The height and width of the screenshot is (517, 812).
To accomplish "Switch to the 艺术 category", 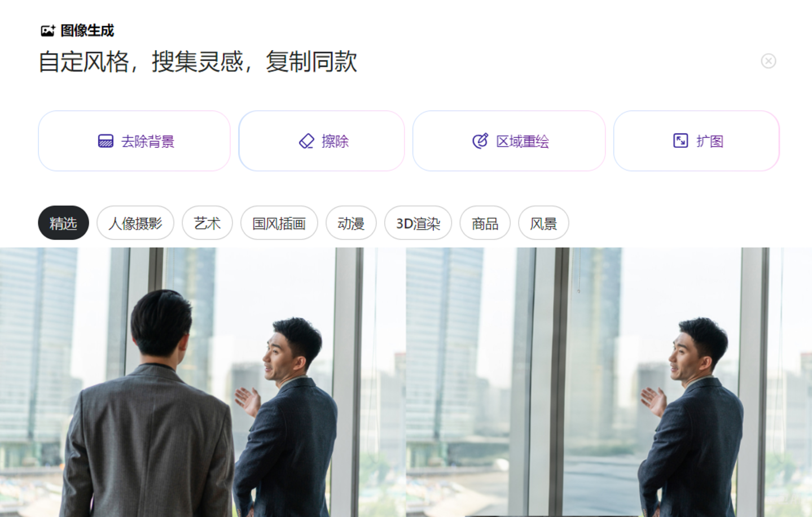I will (207, 223).
